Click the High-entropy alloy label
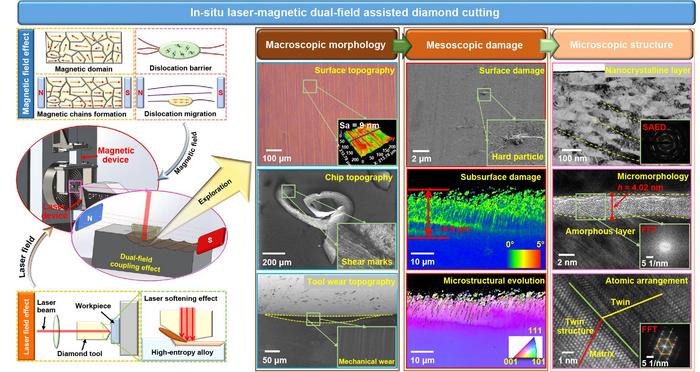The height and width of the screenshot is (372, 700). (x=182, y=352)
